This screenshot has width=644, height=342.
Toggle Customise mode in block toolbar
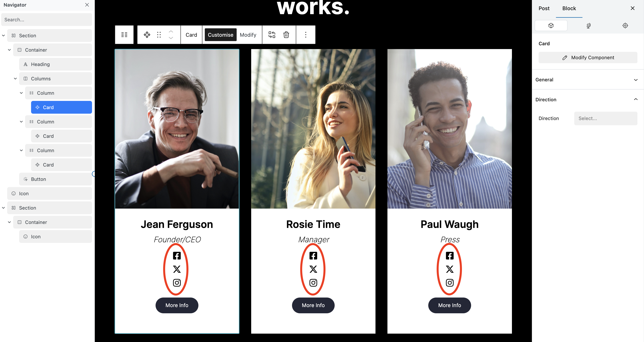pyautogui.click(x=221, y=35)
